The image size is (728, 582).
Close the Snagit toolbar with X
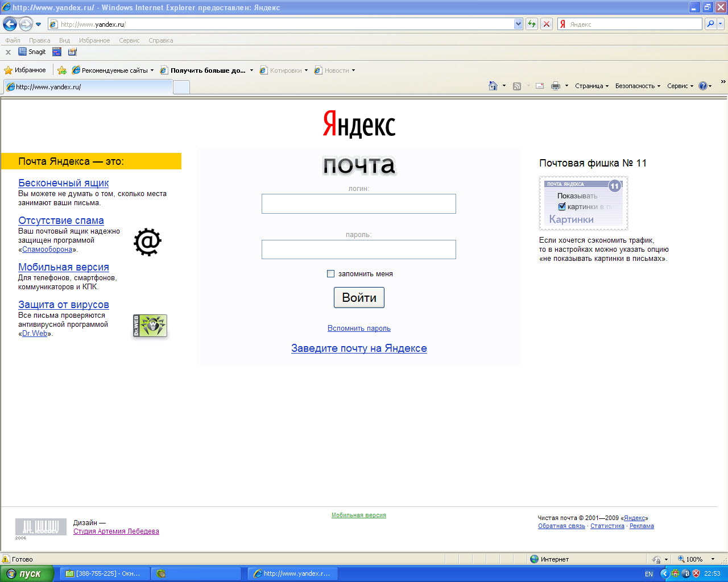point(8,52)
